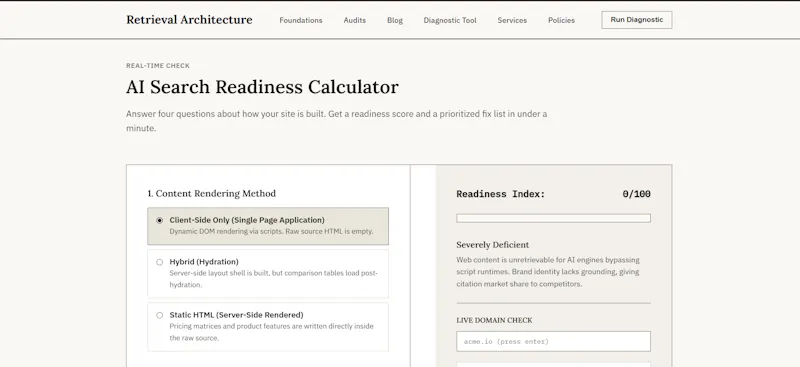Click the '0/100' readiness score value

636,194
